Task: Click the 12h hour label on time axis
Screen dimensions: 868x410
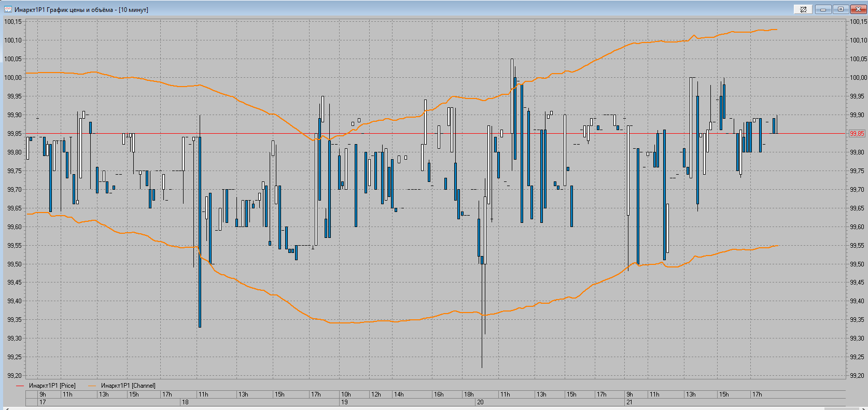Action: coord(376,394)
